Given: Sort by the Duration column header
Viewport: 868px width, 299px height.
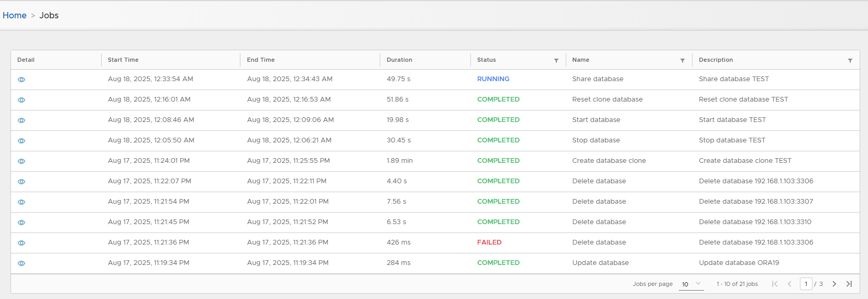Looking at the screenshot, I should (399, 60).
